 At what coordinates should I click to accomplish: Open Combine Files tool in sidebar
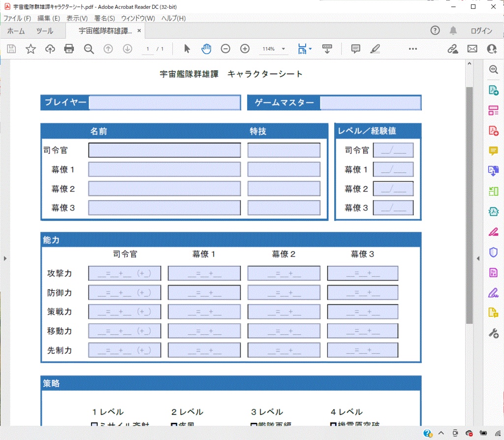click(x=493, y=171)
